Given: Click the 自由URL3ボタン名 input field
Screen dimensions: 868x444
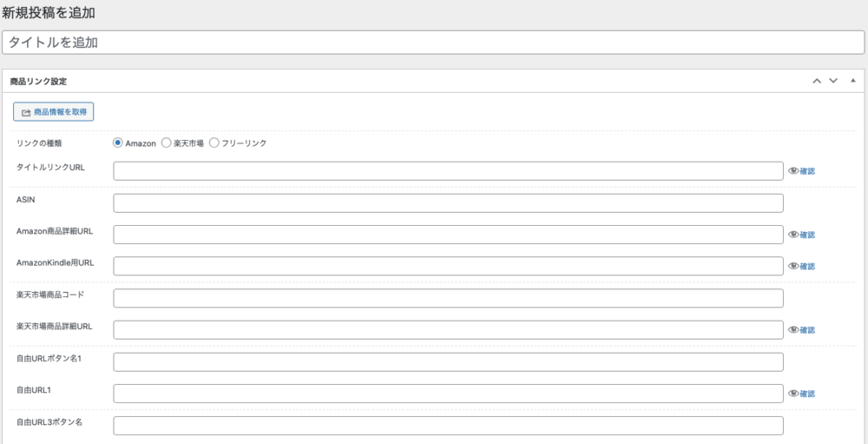Looking at the screenshot, I should [448, 426].
